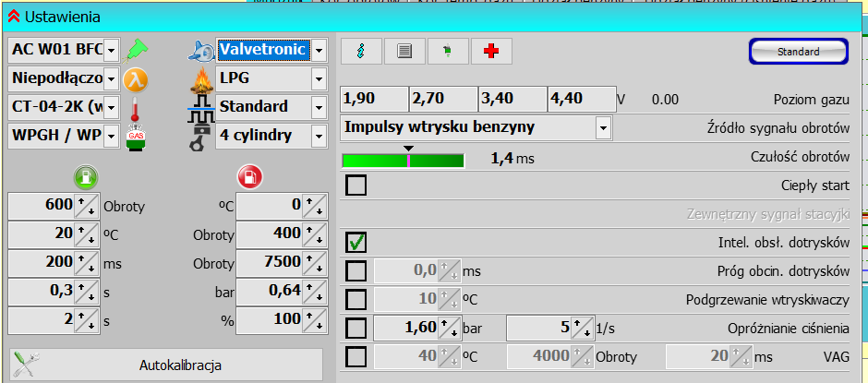Uncheck Intel. obsł. dotrysków checkbox
868x383 pixels.
pyautogui.click(x=356, y=243)
